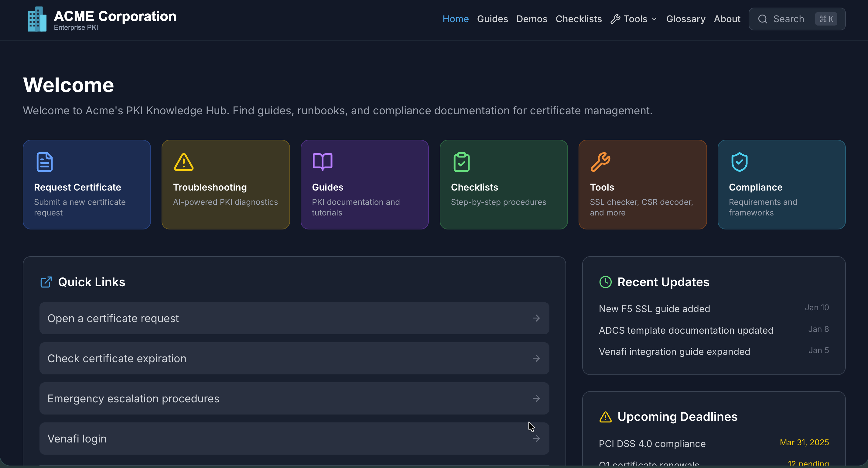This screenshot has width=868, height=468.
Task: Open a certificate request quick link
Action: [x=294, y=318]
